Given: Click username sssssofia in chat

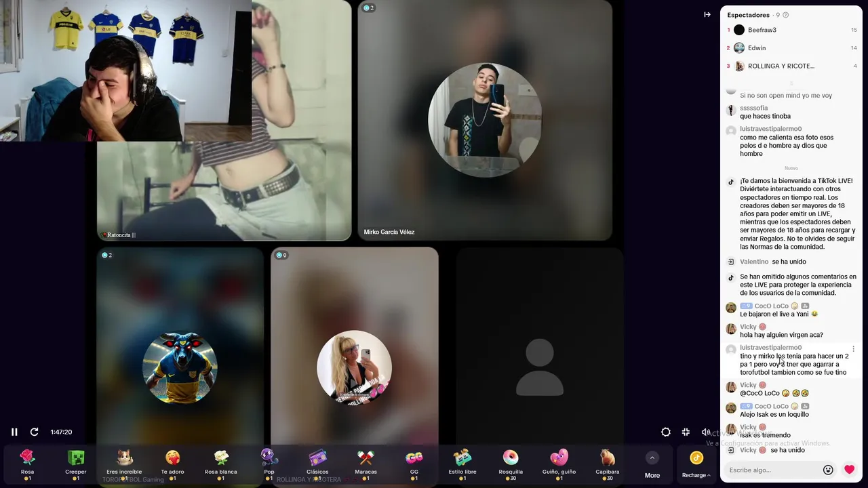Looking at the screenshot, I should click(753, 108).
